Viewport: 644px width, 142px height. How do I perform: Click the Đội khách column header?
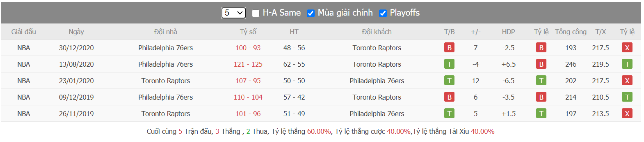click(x=377, y=32)
